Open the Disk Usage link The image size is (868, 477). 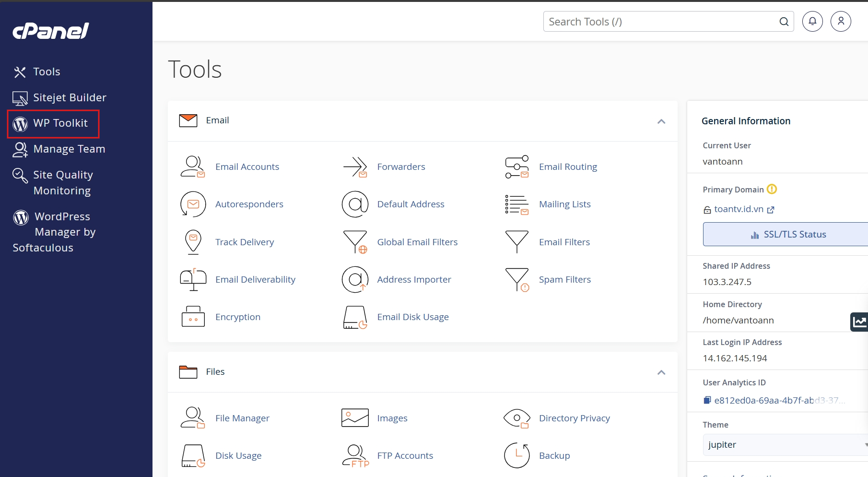[238, 456]
